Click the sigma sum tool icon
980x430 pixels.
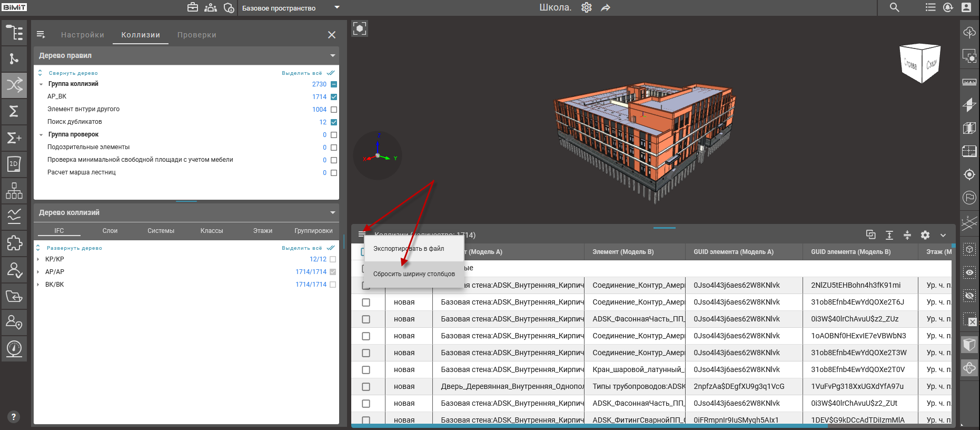pos(14,111)
